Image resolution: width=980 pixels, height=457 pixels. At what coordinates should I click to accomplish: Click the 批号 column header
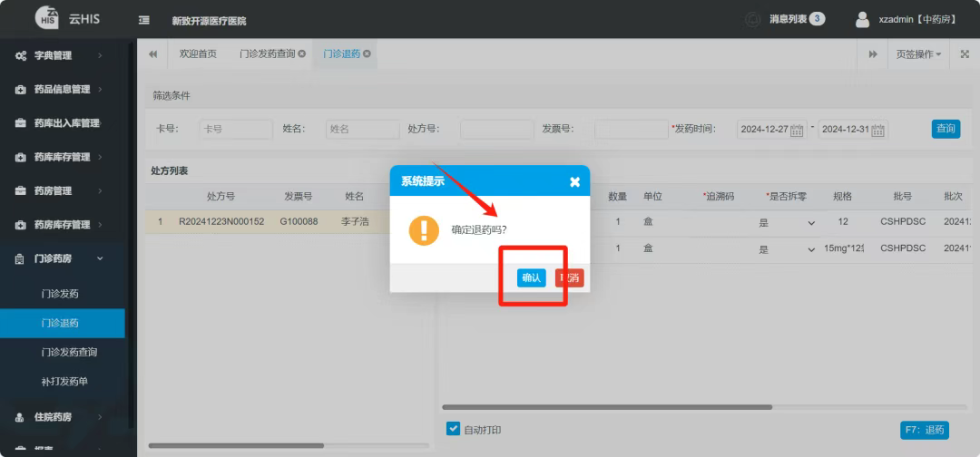click(902, 196)
